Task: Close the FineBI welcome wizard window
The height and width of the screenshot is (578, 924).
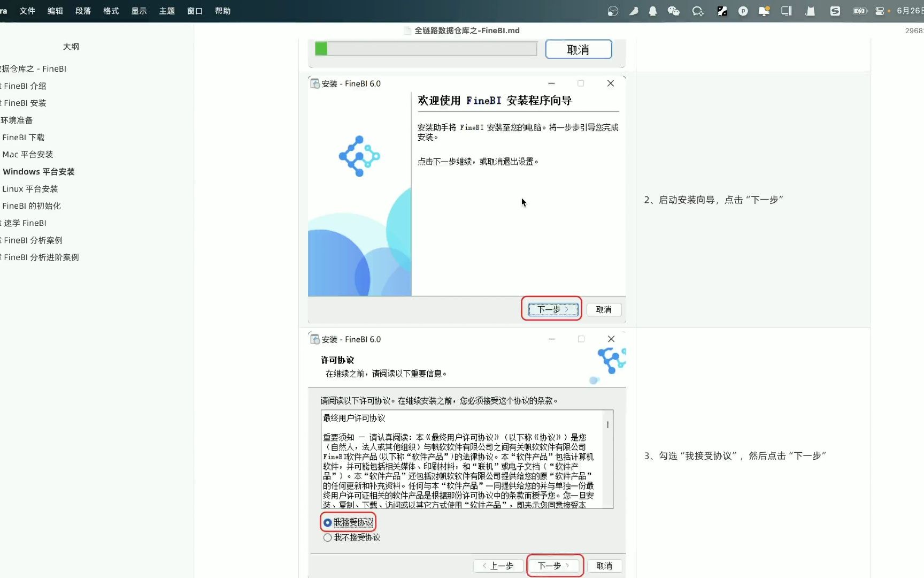Action: click(x=611, y=83)
